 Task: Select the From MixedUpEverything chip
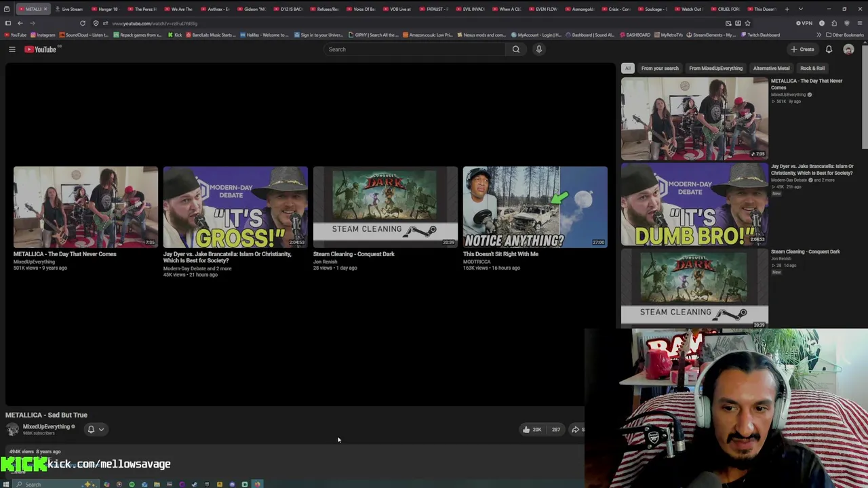pyautogui.click(x=715, y=68)
